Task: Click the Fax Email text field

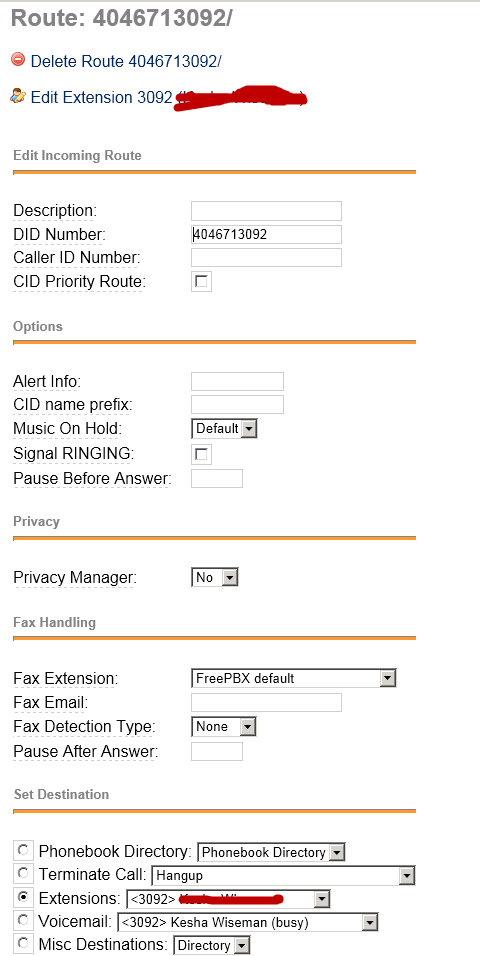Action: pos(267,702)
